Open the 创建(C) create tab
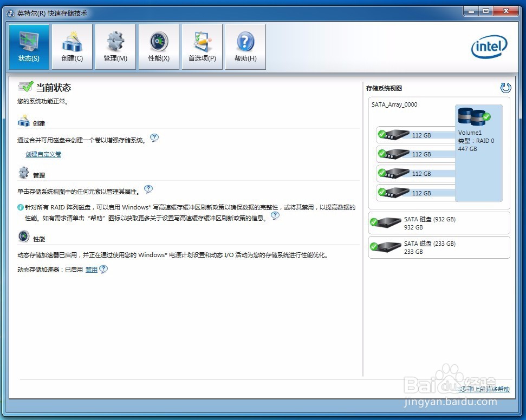Screen dimensions: 526x420 click(x=72, y=47)
